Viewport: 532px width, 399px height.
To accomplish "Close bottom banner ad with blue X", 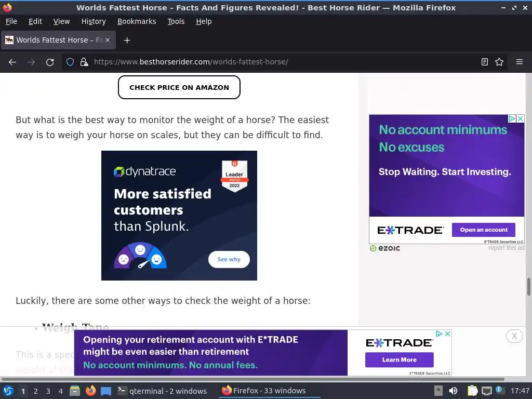I will point(447,334).
